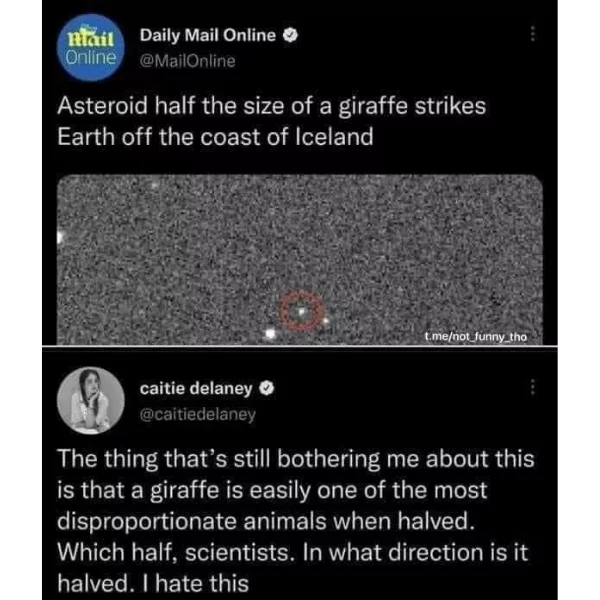Click the Daily Mail Online display name
This screenshot has width=600, height=600.
click(x=208, y=35)
